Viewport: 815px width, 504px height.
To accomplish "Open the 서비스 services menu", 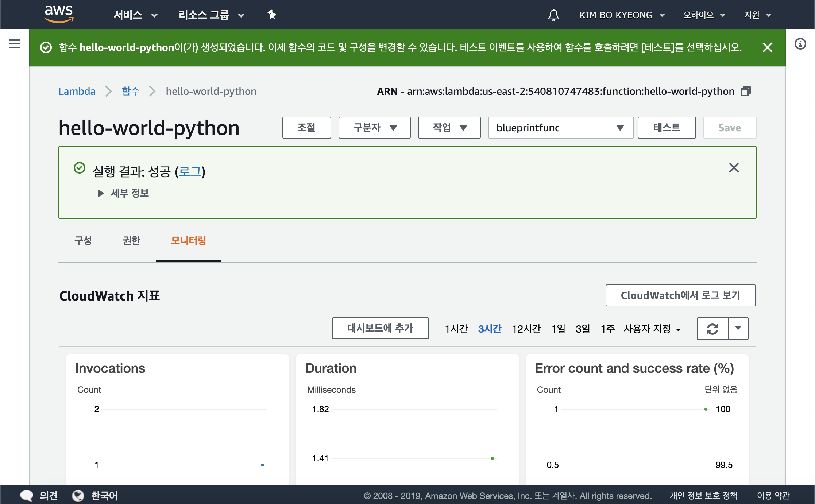I will click(x=135, y=15).
